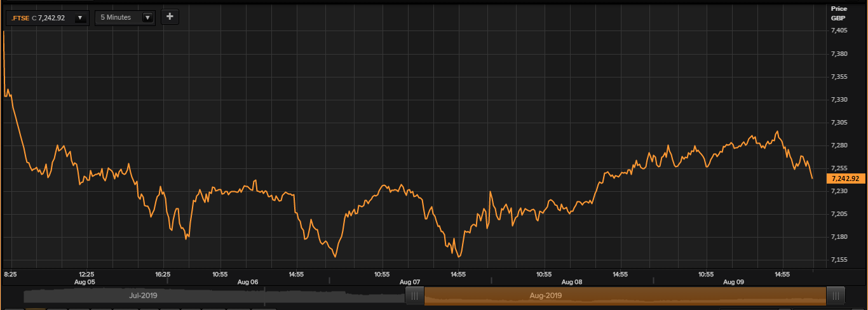Click the 7,405 price axis label
868x310 pixels.
(839, 30)
